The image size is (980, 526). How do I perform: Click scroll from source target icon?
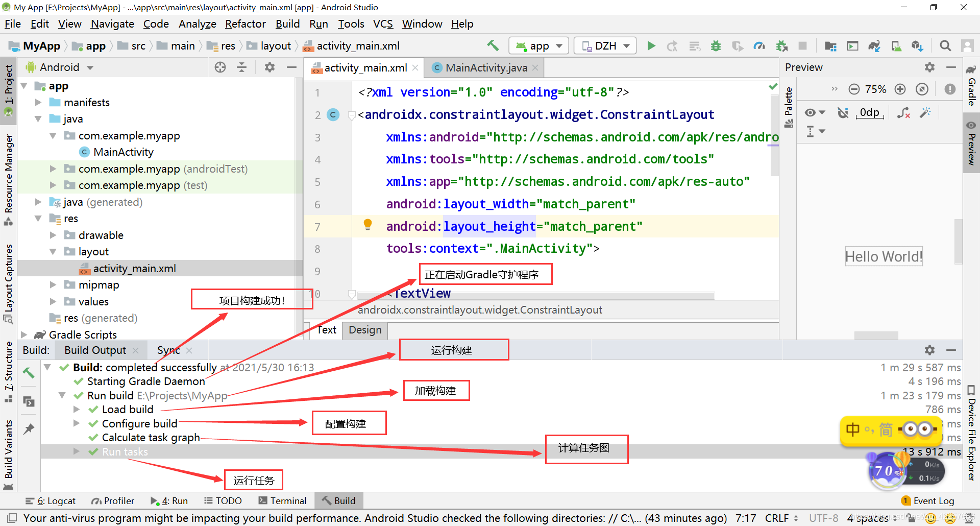(x=220, y=67)
